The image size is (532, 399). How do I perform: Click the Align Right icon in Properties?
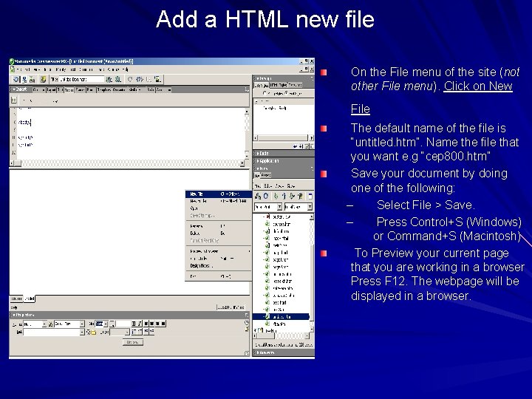click(157, 324)
